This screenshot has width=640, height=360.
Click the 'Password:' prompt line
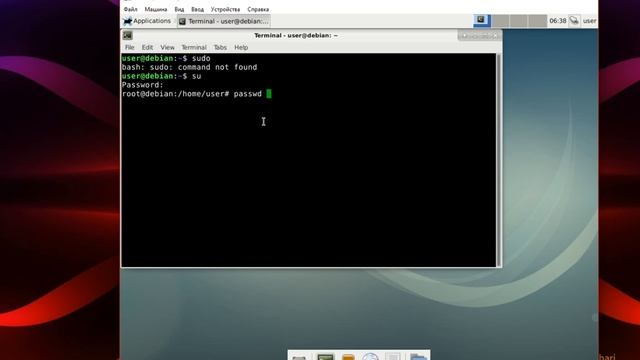(x=142, y=85)
